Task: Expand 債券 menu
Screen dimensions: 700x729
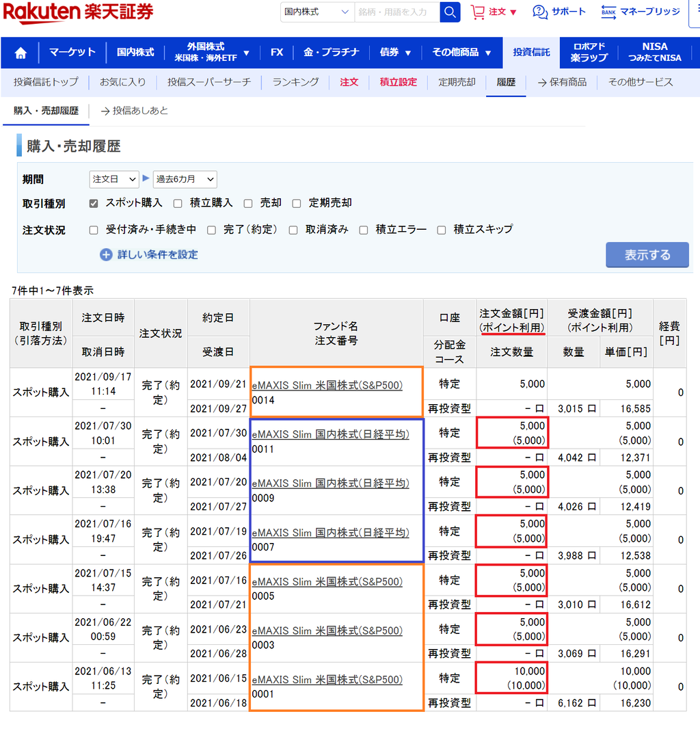Action: [x=395, y=53]
